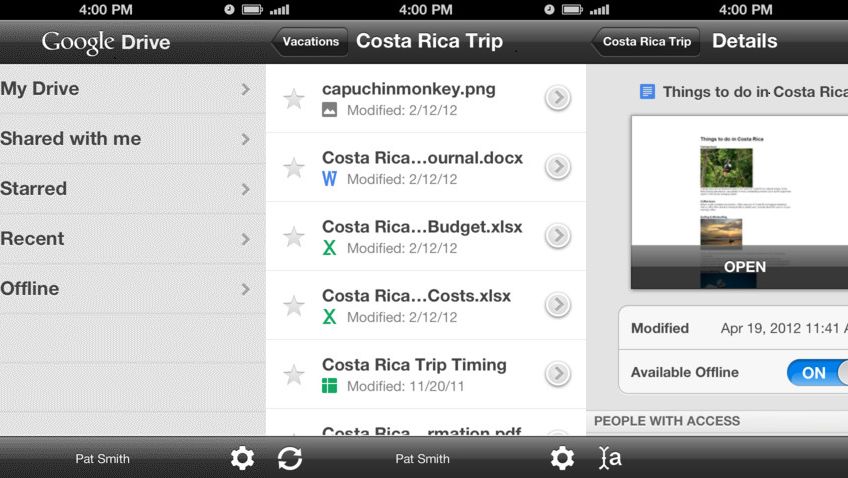The height and width of the screenshot is (478, 848).
Task: Open the Starred section chevron
Action: click(245, 189)
